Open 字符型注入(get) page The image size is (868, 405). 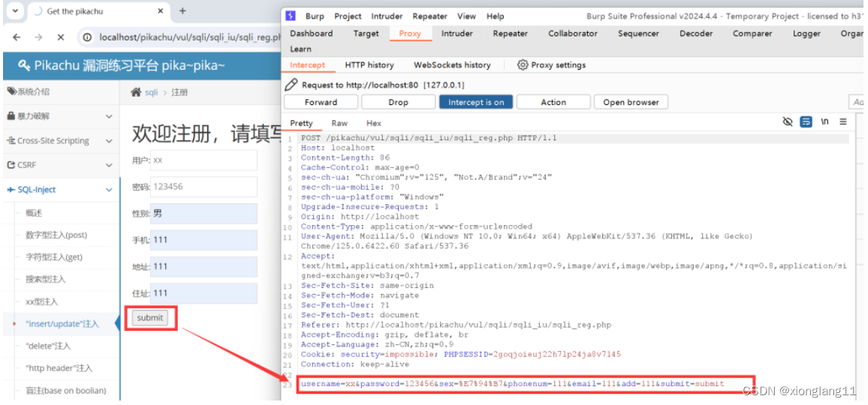pyautogui.click(x=54, y=257)
